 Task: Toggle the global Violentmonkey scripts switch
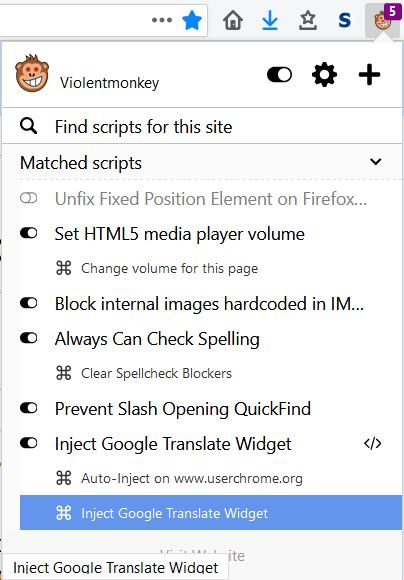pyautogui.click(x=279, y=75)
